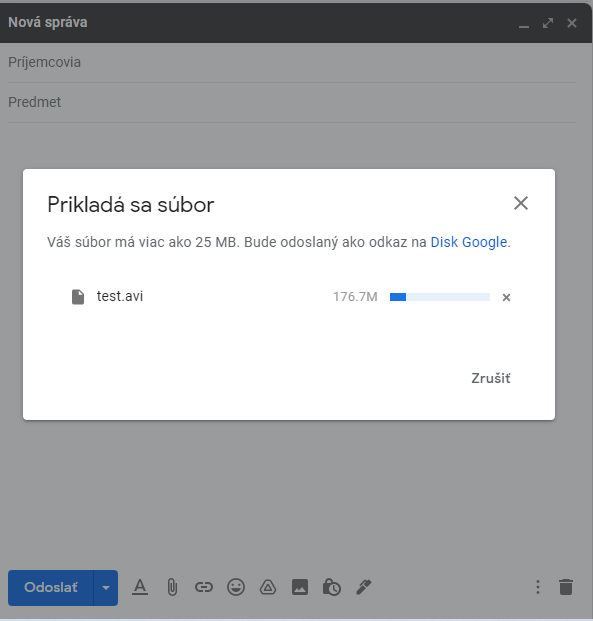
Task: Expand the send options arrow next to Odoslať
Action: point(106,588)
